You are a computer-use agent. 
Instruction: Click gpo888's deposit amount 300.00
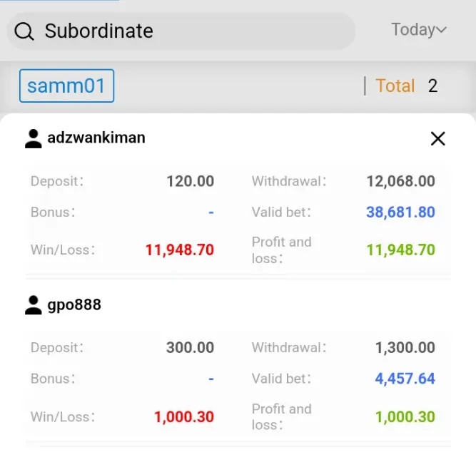(190, 348)
